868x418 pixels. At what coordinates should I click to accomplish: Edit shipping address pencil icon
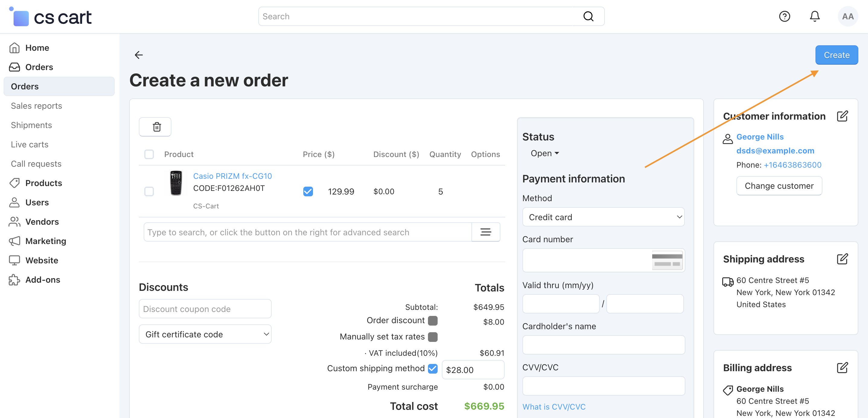842,259
